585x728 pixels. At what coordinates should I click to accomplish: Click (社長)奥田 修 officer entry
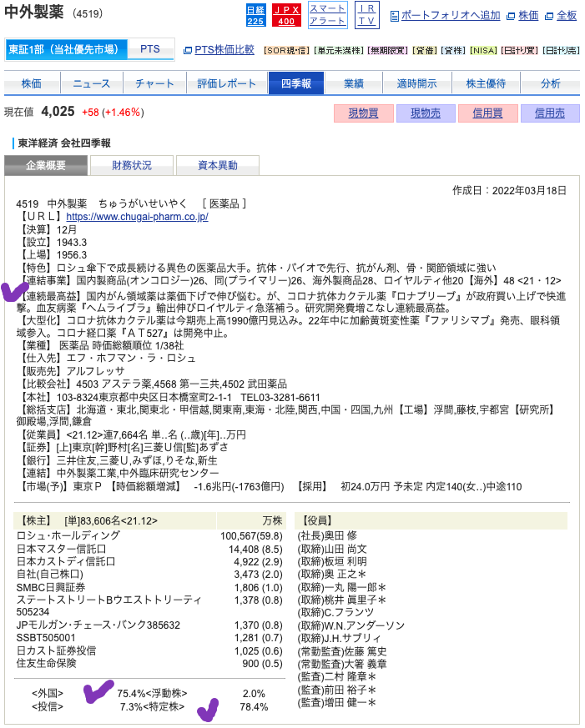(x=327, y=536)
